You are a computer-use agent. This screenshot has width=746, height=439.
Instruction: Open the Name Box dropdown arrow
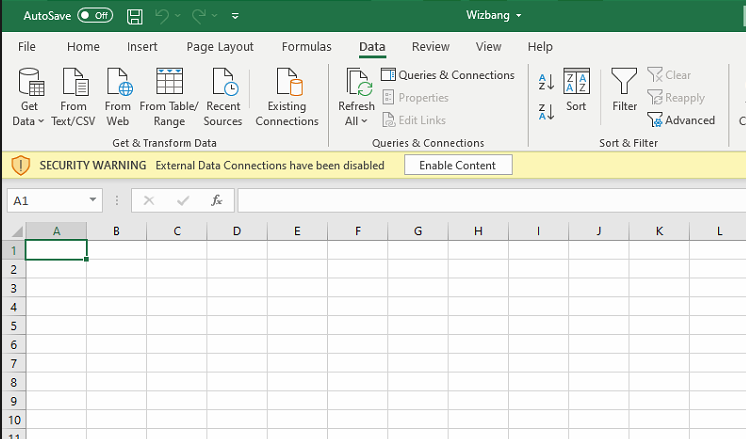click(93, 201)
